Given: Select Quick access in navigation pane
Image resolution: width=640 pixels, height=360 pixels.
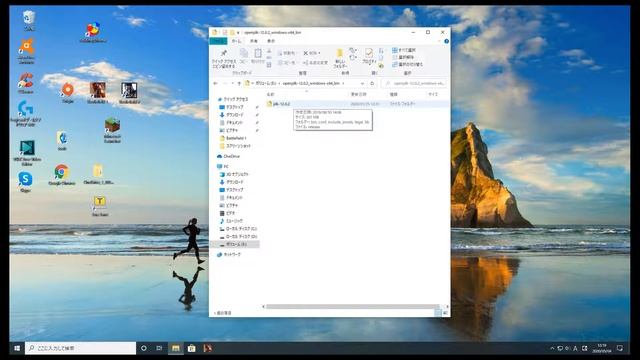Looking at the screenshot, I should pyautogui.click(x=233, y=99).
